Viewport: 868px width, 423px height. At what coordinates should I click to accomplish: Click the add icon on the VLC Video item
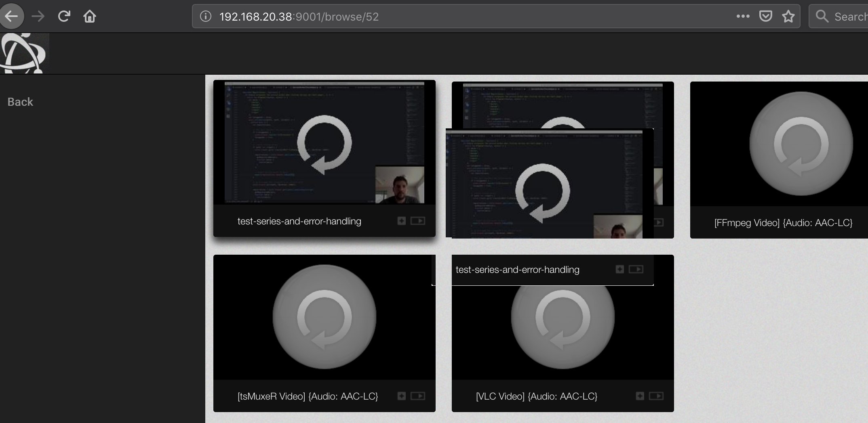pos(640,396)
